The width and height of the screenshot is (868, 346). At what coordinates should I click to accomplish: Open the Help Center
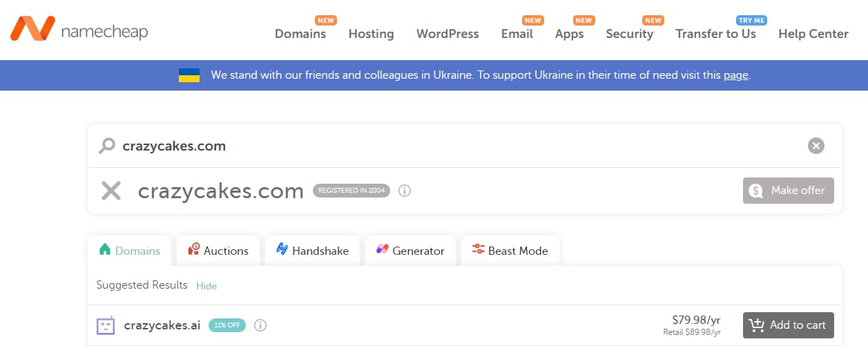(x=813, y=34)
